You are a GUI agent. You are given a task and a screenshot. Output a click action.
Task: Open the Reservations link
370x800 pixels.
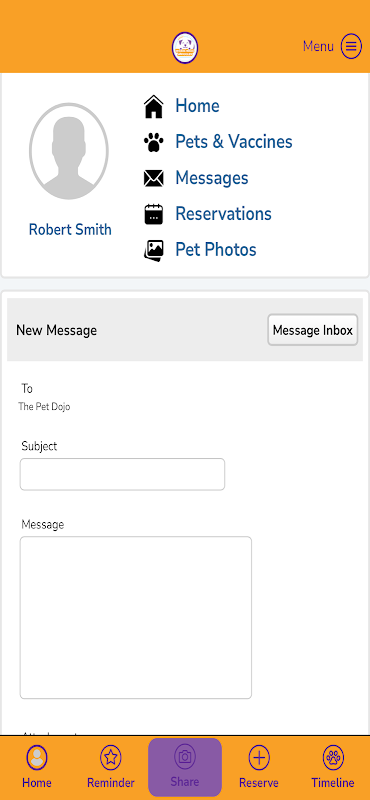point(224,213)
